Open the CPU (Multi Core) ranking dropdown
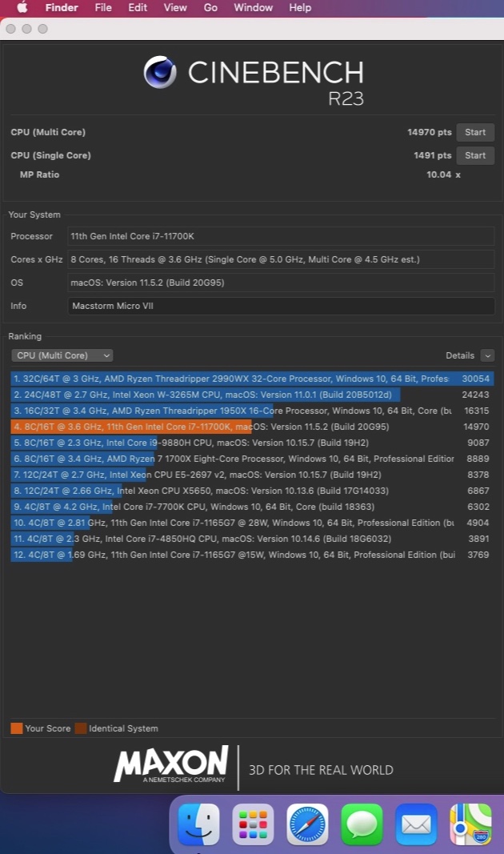This screenshot has width=504, height=854. click(62, 355)
